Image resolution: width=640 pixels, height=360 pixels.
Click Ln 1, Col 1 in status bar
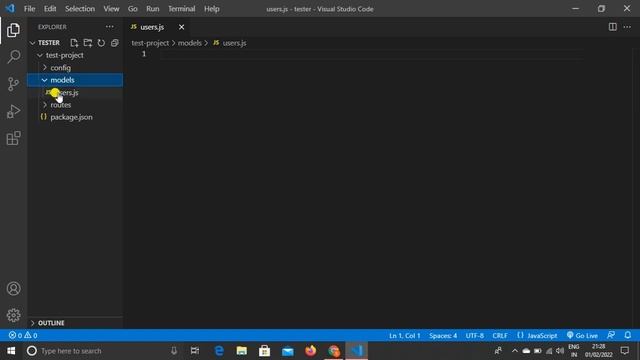point(404,336)
